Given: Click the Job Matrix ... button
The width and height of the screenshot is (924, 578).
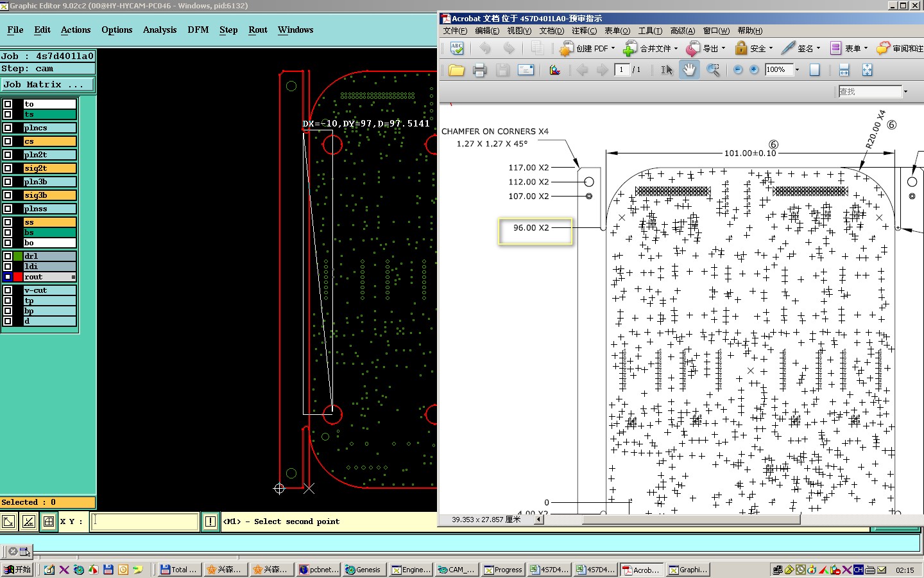Looking at the screenshot, I should point(47,84).
